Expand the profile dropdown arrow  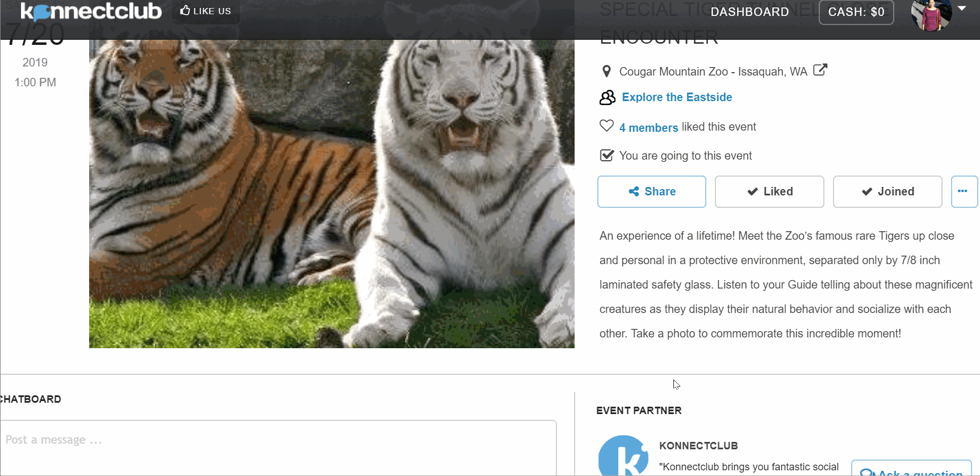[962, 9]
